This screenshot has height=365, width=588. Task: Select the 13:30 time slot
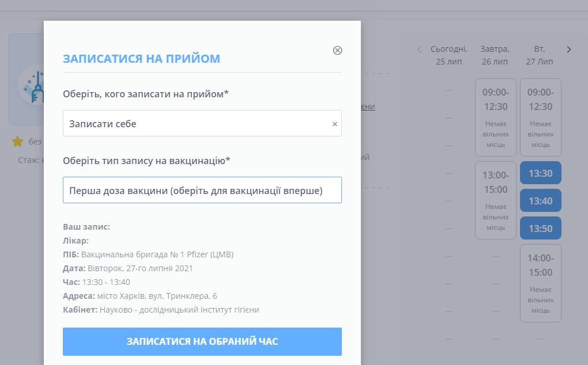click(x=540, y=173)
